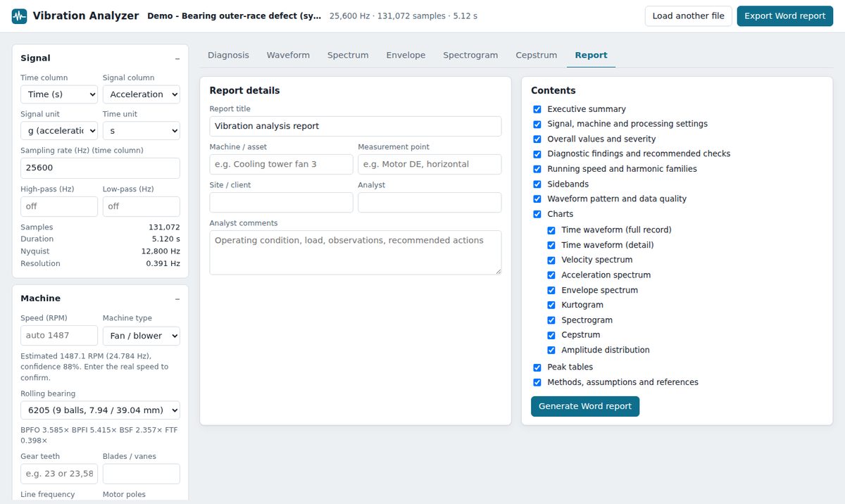
Task: Switch to the Diagnosis tab
Action: pos(228,55)
